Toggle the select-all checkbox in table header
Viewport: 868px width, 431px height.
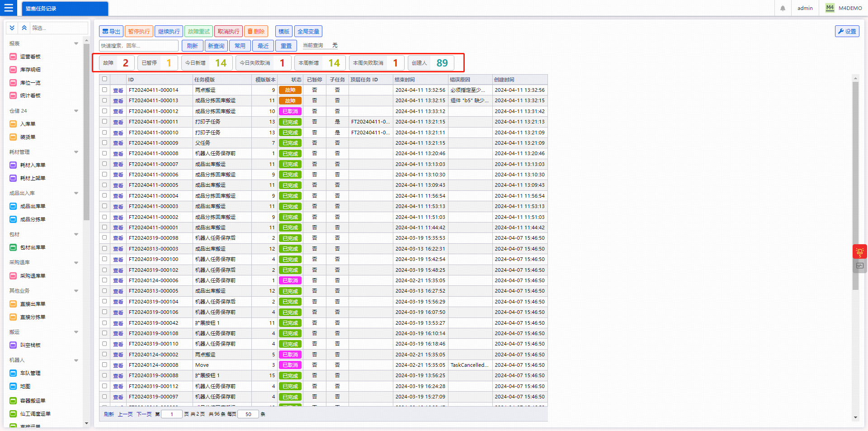(104, 79)
